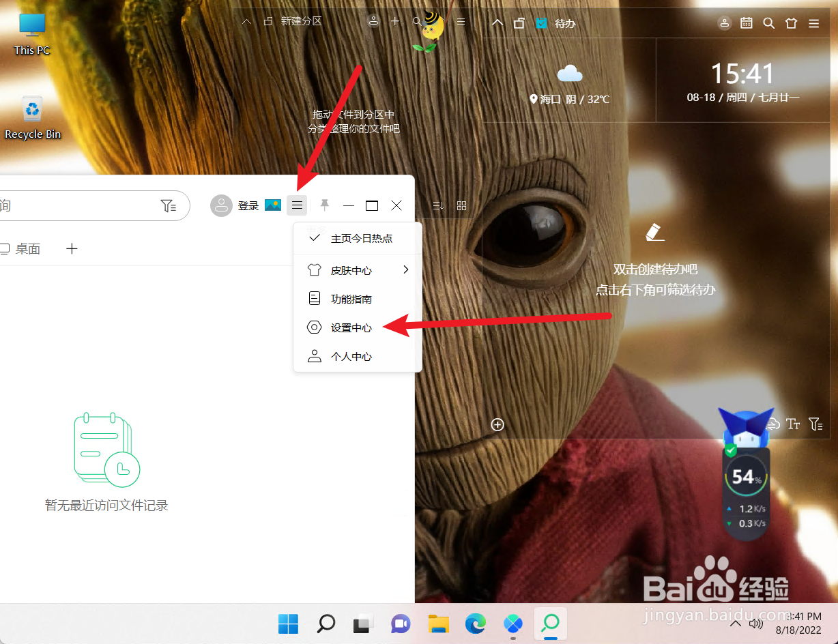Click the blue diamond app on the taskbar
The height and width of the screenshot is (644, 838).
[512, 623]
